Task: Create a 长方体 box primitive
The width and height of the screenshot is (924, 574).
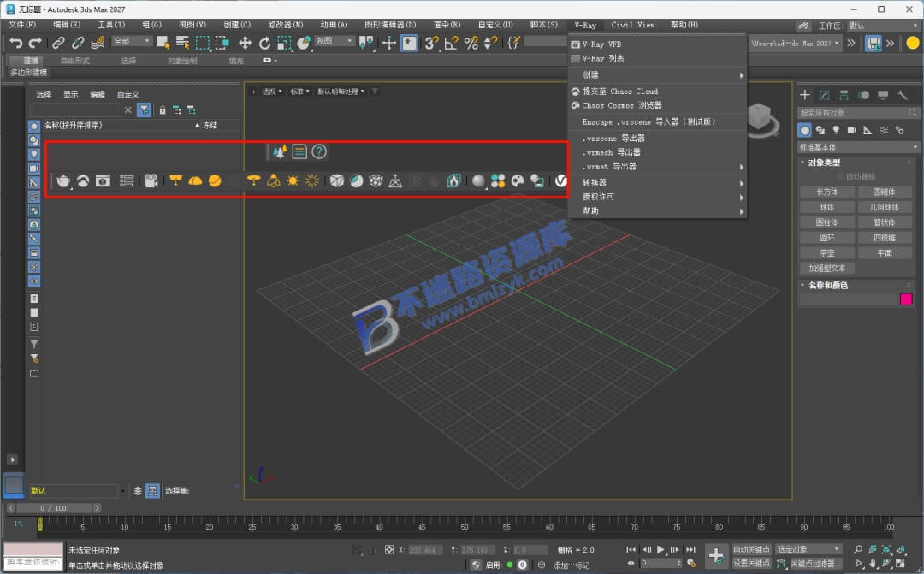Action: click(x=826, y=192)
